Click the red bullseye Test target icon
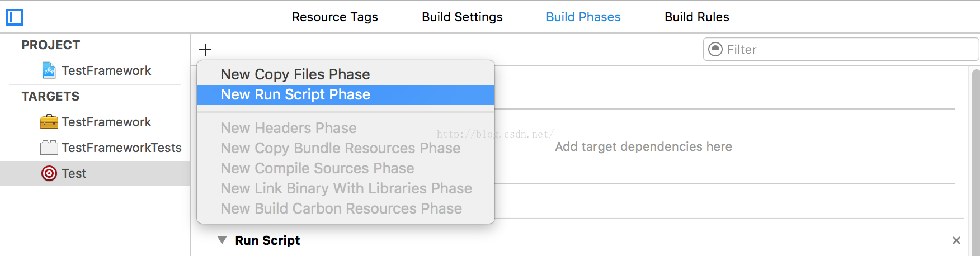Screen dimensions: 980x256 (x=49, y=173)
